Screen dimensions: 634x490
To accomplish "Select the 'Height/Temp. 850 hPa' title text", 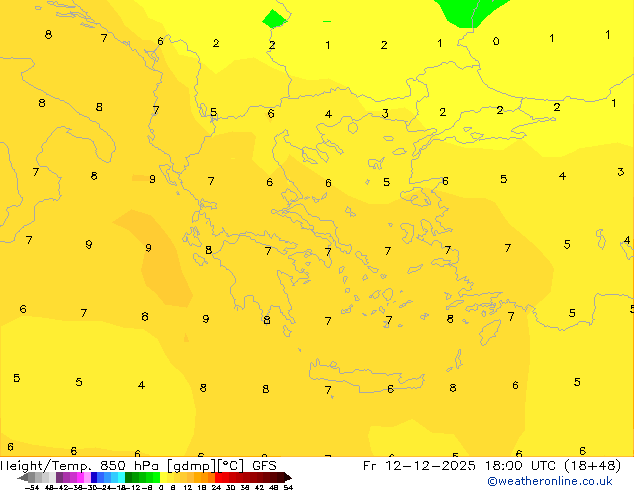I will pyautogui.click(x=79, y=466).
